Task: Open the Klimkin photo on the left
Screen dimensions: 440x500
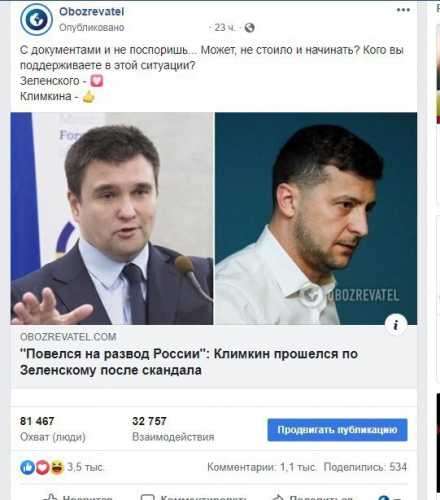Action: click(x=112, y=218)
